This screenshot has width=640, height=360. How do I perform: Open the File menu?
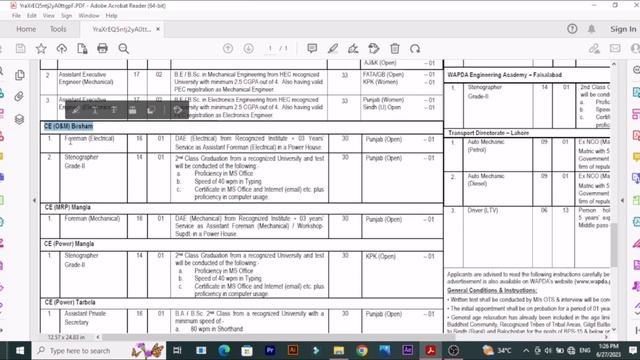(x=16, y=16)
